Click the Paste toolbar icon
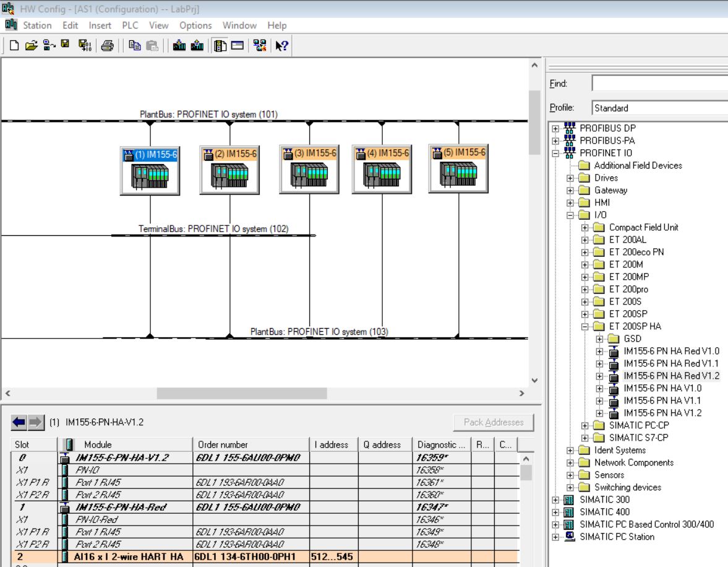Screen dimensions: 728x567 pos(152,45)
